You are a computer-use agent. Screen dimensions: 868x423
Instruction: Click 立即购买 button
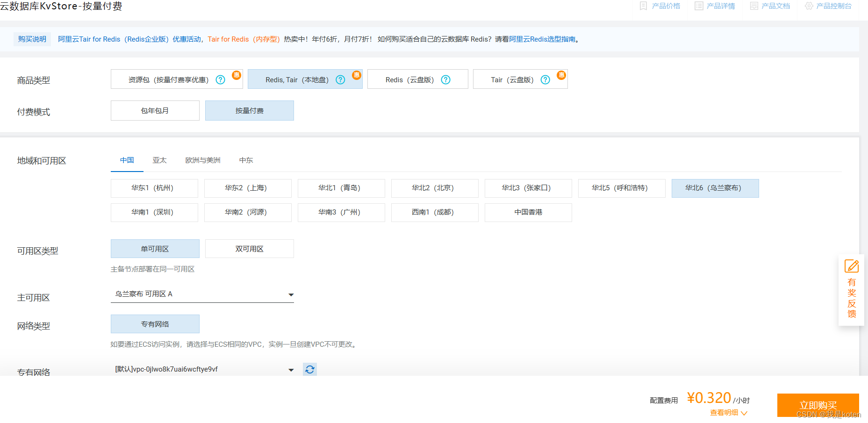[818, 405]
